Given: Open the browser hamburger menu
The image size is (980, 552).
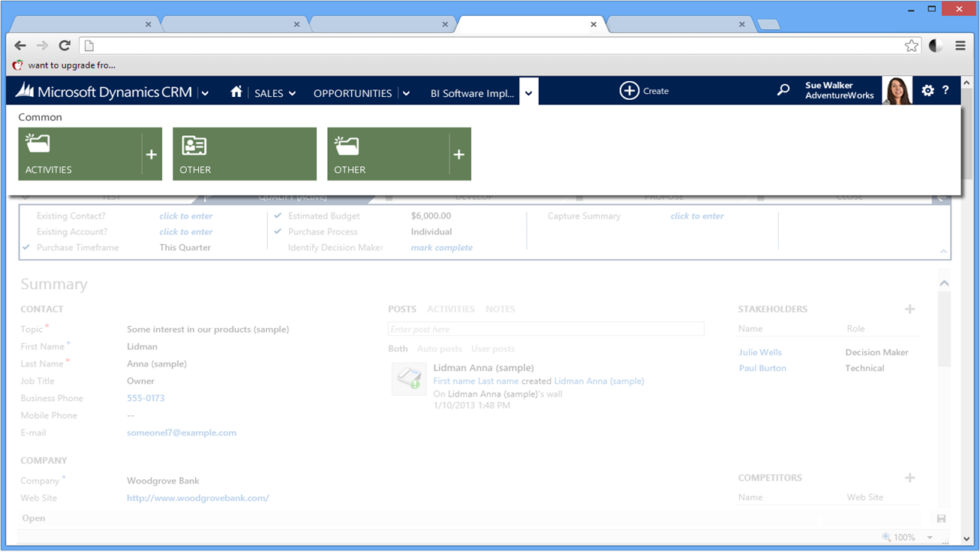Looking at the screenshot, I should (960, 46).
